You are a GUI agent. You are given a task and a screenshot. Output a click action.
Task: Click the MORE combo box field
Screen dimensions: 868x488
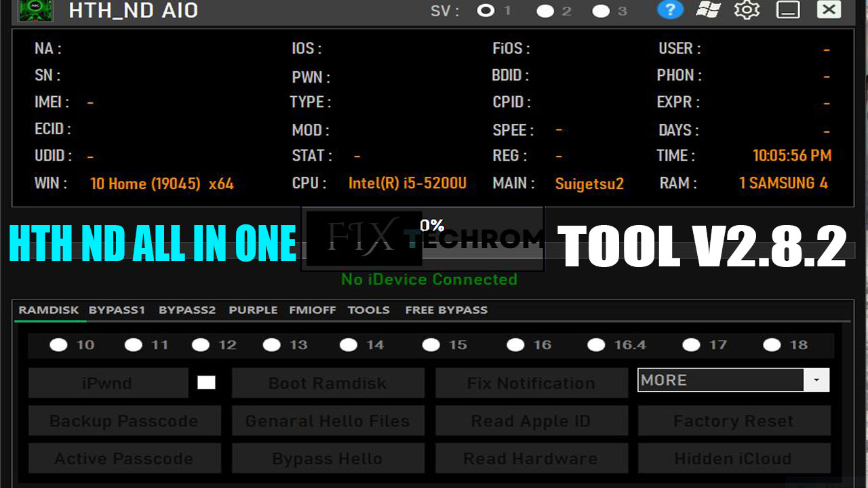[733, 380]
